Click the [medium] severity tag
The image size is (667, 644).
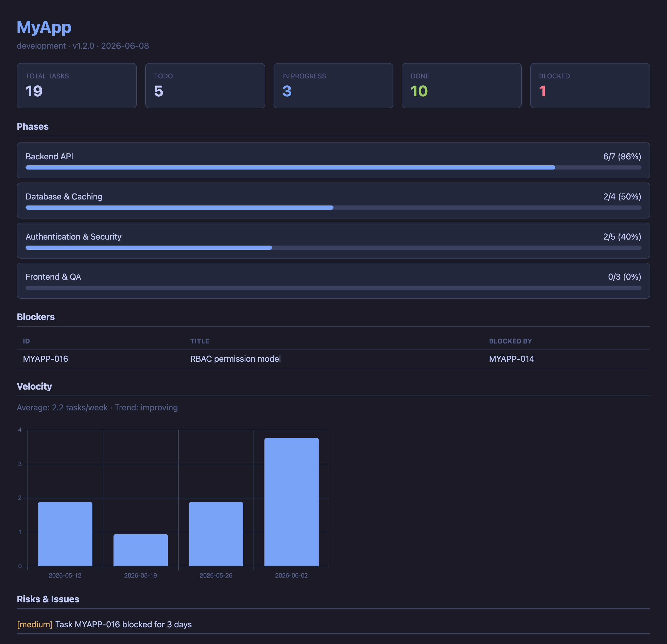(35, 625)
